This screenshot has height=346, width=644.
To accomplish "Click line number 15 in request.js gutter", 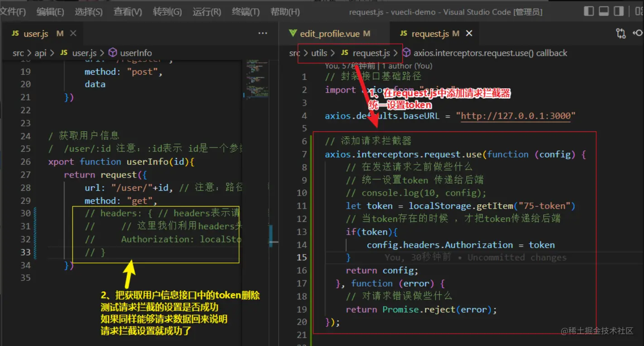I will [302, 257].
